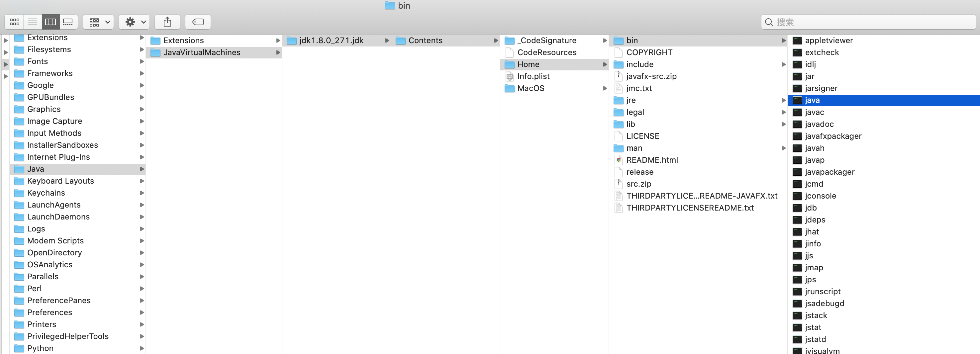Image resolution: width=980 pixels, height=354 pixels.
Task: Click the search field
Action: click(871, 22)
